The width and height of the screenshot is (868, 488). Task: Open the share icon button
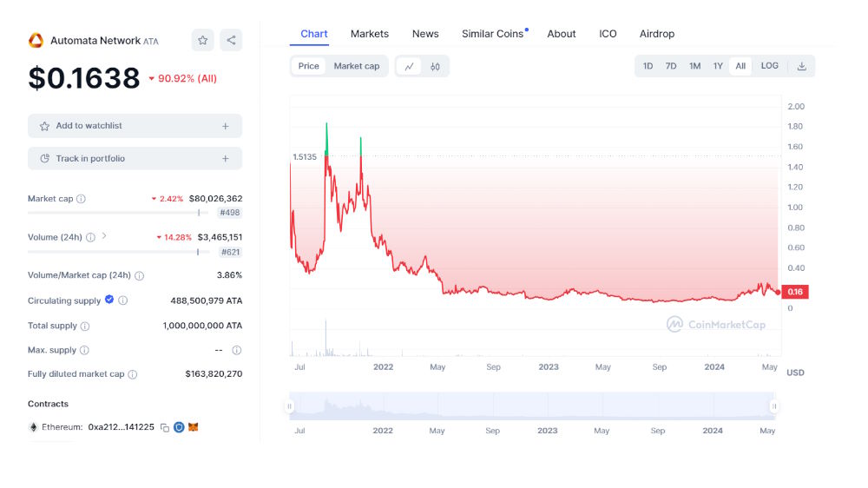tap(231, 41)
